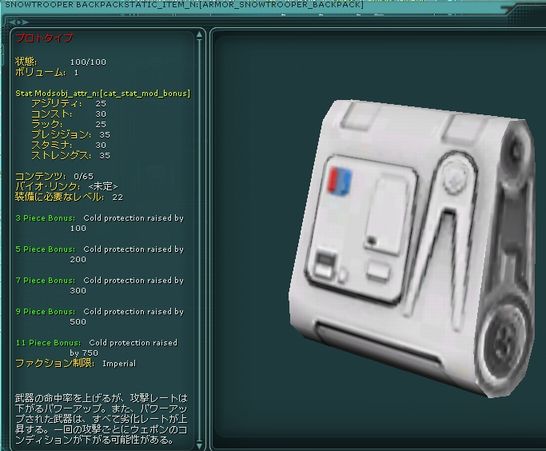Click the '3 Piece Bonus' label

(46, 218)
